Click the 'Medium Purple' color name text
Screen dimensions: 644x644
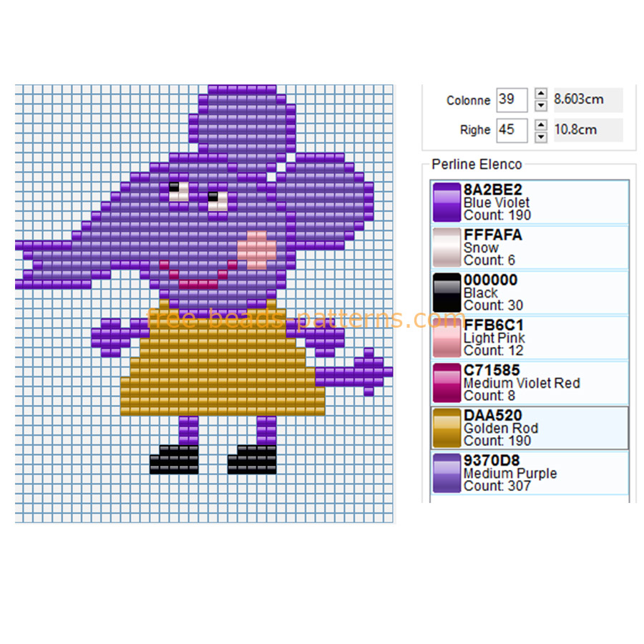[x=510, y=474]
